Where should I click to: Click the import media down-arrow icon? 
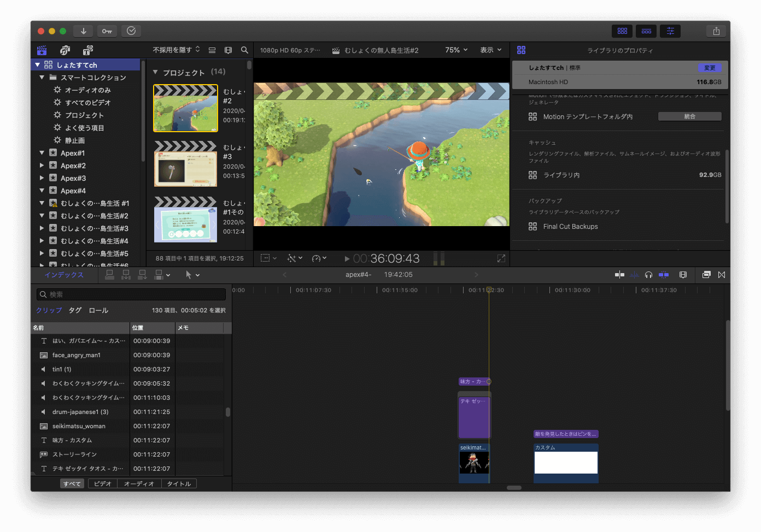click(84, 31)
